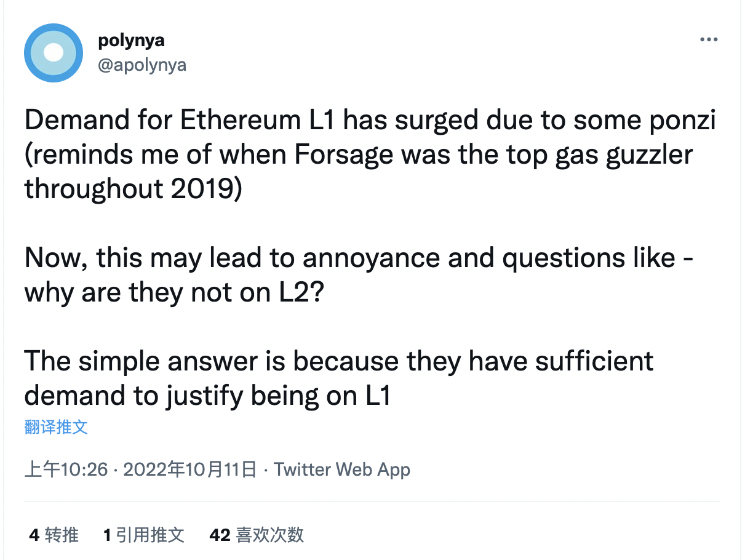Viewport: 753px width, 560px height.
Task: Click the likes count number 42
Action: [x=220, y=535]
